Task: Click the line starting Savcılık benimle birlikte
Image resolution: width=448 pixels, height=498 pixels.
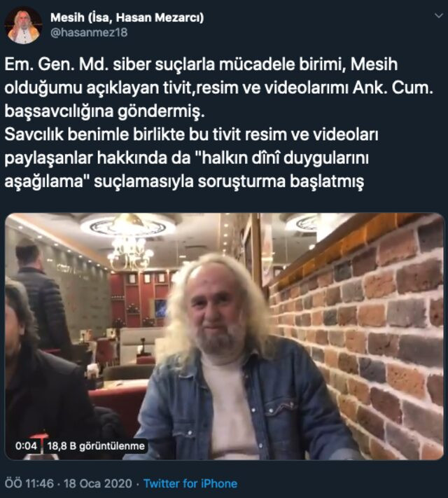Action: (191, 134)
